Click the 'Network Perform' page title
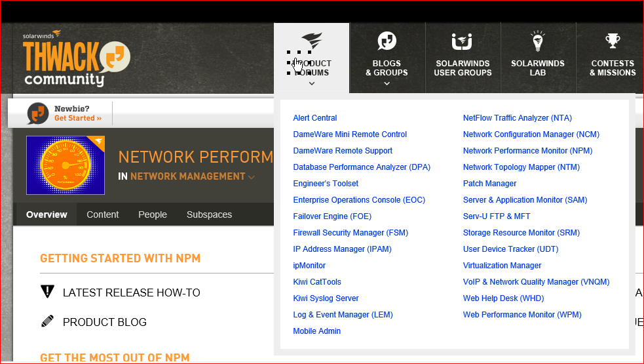Screen dimensions: 644x364 (x=195, y=157)
